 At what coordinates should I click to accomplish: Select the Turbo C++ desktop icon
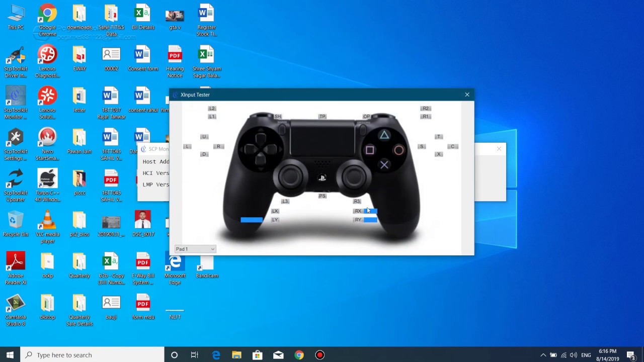click(47, 186)
